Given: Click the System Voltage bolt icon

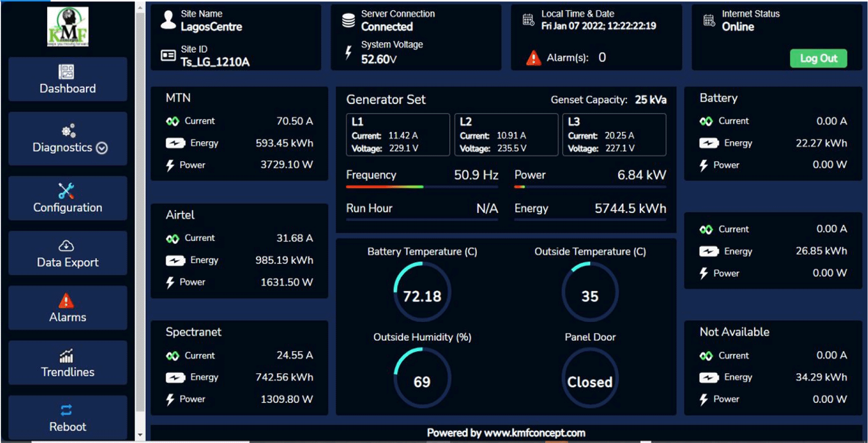Looking at the screenshot, I should (349, 52).
